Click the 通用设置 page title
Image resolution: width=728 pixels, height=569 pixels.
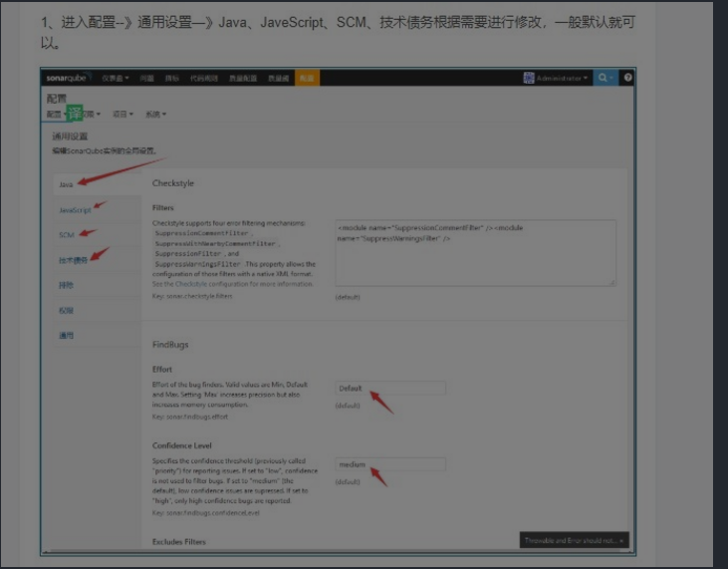tap(70, 137)
